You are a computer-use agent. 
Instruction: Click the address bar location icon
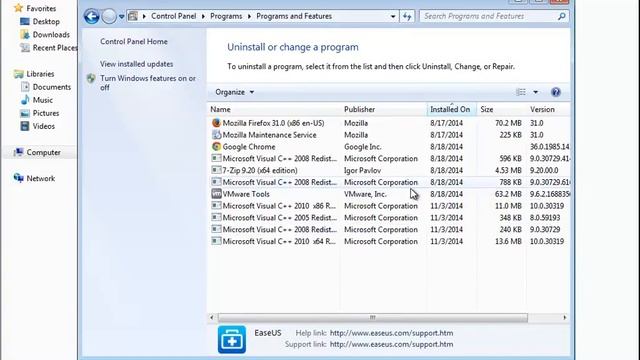(x=133, y=16)
